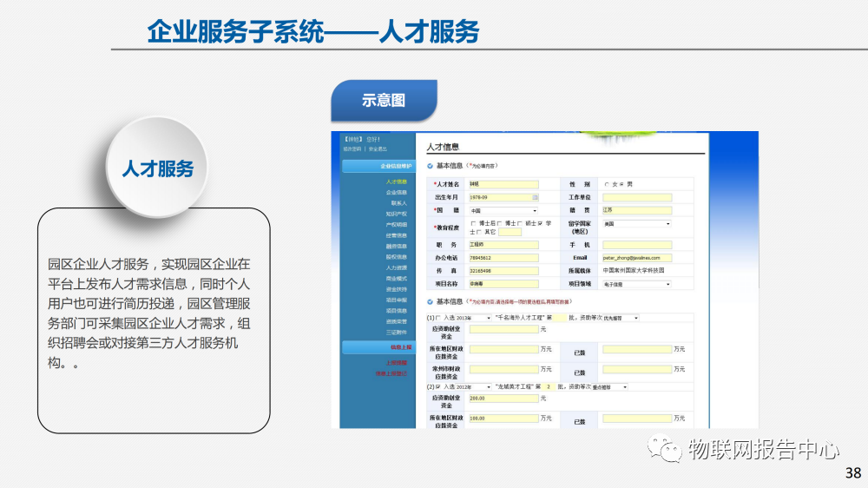Click the 中国常州国家大学科技园 carrier text
The image size is (868, 488).
point(634,271)
